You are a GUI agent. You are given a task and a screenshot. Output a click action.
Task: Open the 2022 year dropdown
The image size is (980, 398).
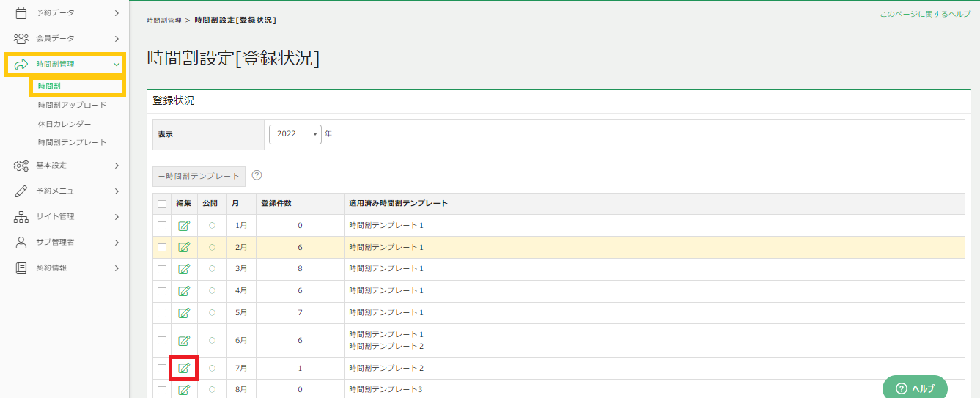[295, 134]
